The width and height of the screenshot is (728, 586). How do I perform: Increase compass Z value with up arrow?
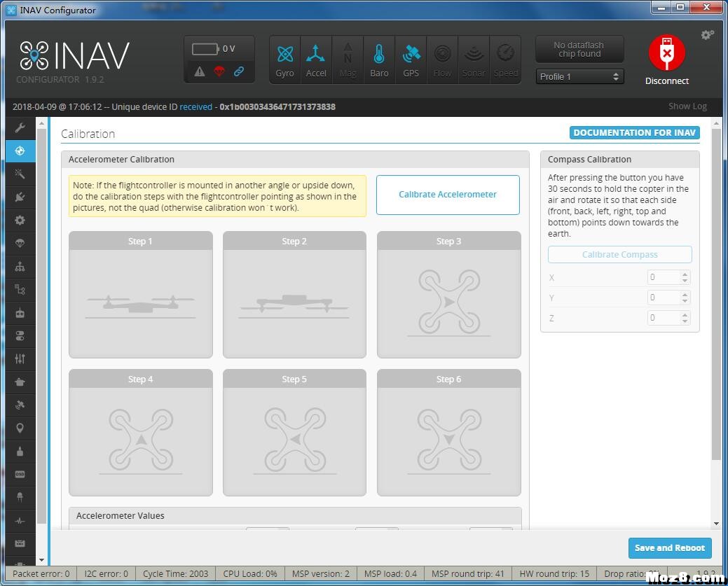pyautogui.click(x=685, y=314)
